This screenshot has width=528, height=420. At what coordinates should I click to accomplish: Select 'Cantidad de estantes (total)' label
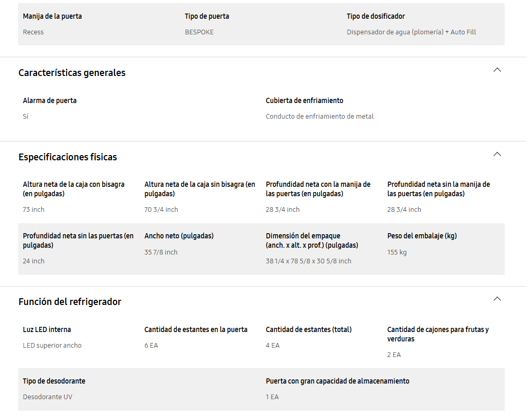(x=308, y=329)
